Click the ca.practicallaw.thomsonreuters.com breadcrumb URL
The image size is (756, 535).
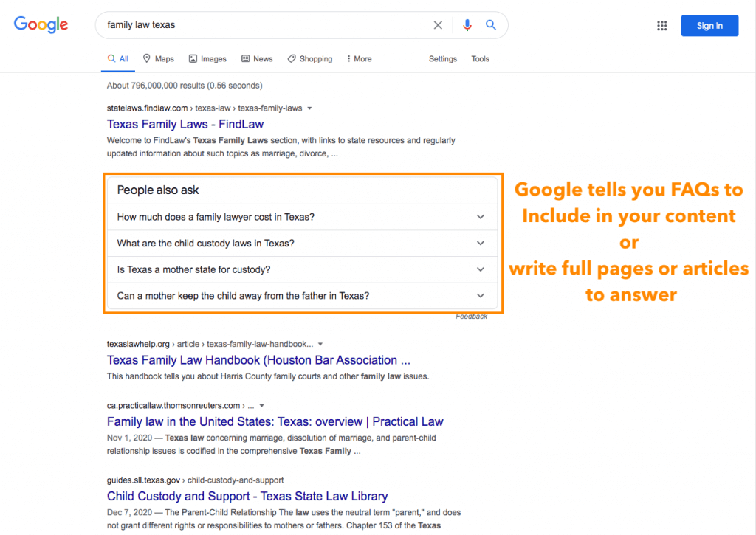(x=180, y=406)
